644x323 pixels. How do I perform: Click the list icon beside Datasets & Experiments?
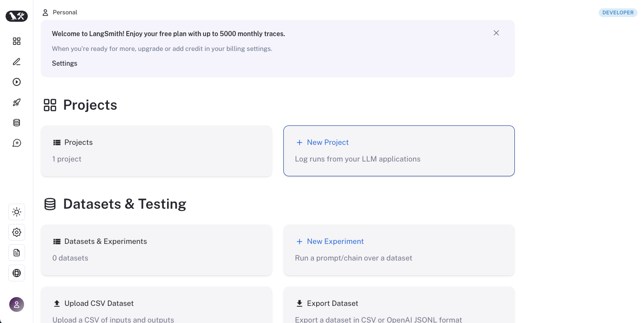coord(57,242)
